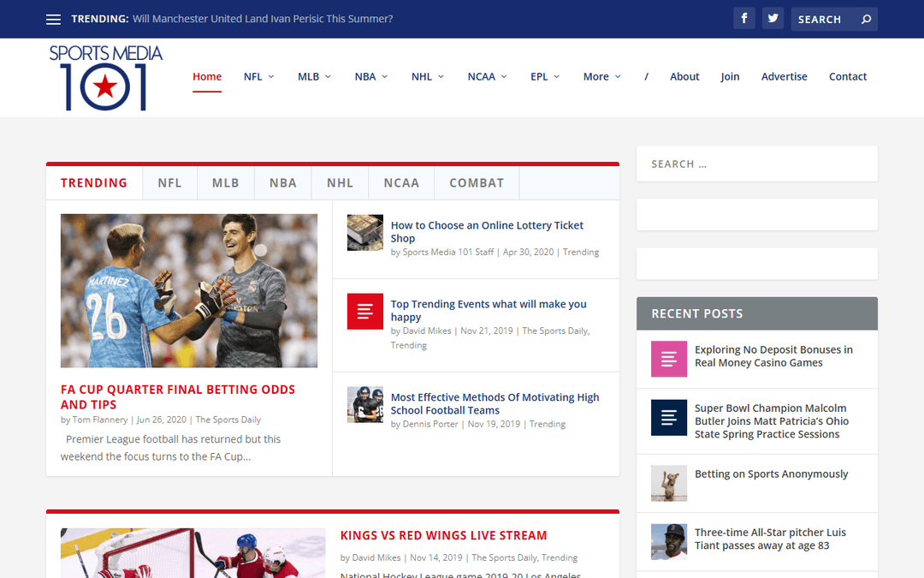Open the About page

[684, 77]
